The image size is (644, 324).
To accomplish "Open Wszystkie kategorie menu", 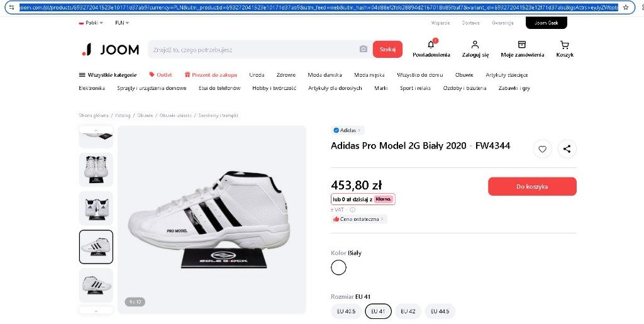I will click(108, 75).
